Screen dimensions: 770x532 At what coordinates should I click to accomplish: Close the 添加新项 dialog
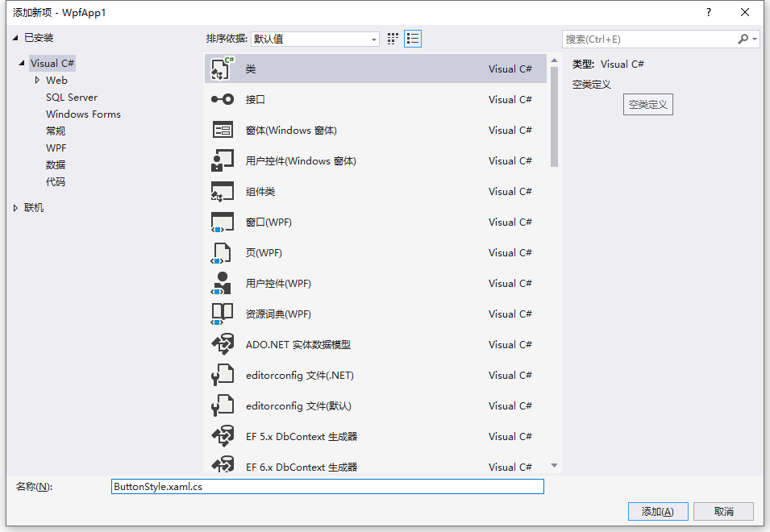coord(745,12)
